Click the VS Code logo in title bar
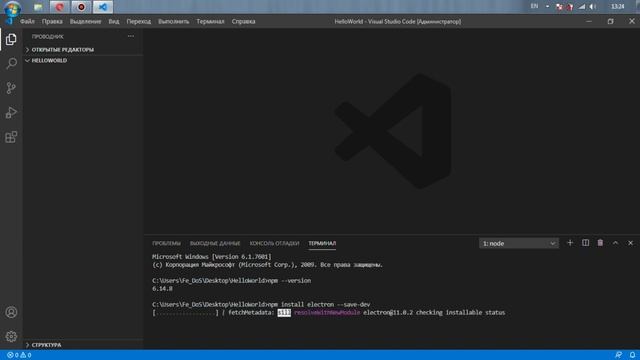Screen dimensions: 640x360 point(9,21)
